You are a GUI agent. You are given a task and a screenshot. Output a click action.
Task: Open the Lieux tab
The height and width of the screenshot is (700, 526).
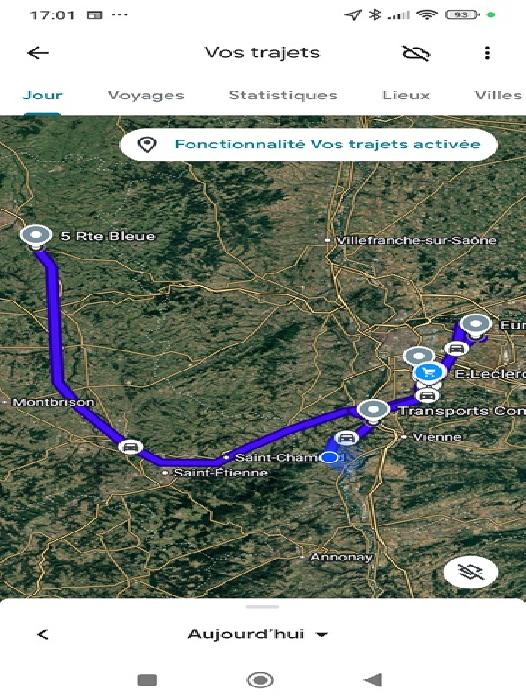coord(406,95)
